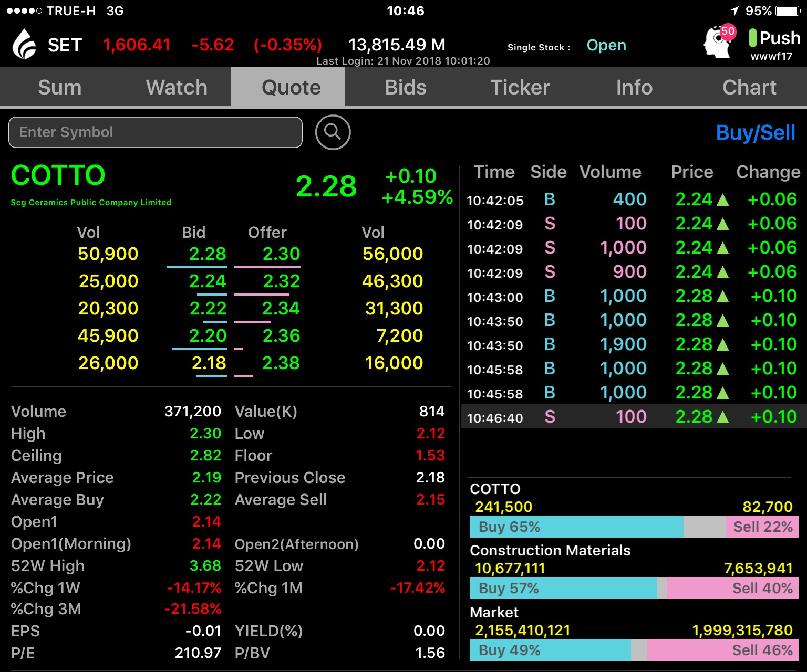Viewport: 807px width, 672px height.
Task: Tap the Change column header
Action: (768, 172)
